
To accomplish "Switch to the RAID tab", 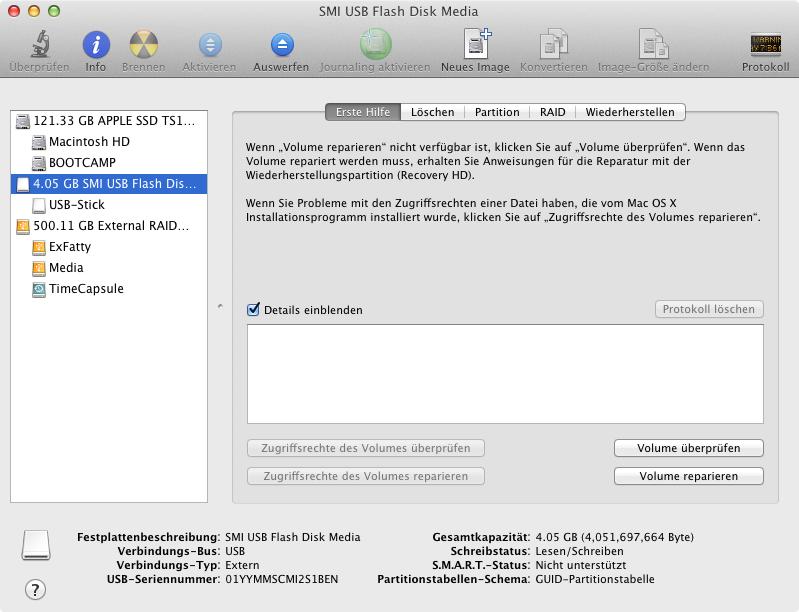I will point(552,112).
